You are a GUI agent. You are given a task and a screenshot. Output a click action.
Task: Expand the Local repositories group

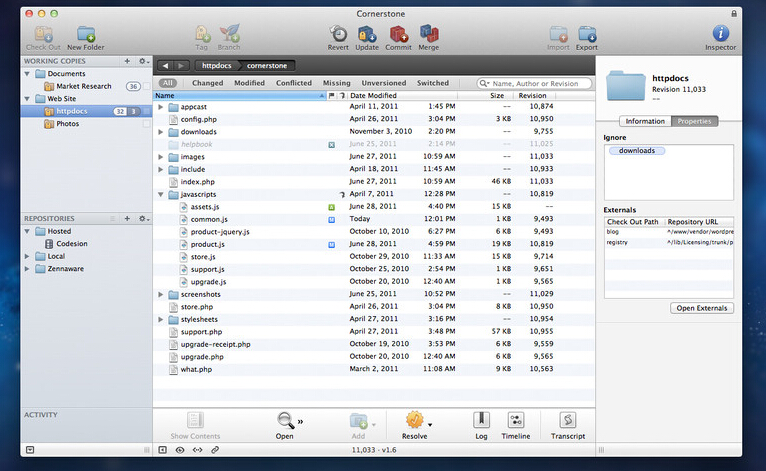[27, 256]
